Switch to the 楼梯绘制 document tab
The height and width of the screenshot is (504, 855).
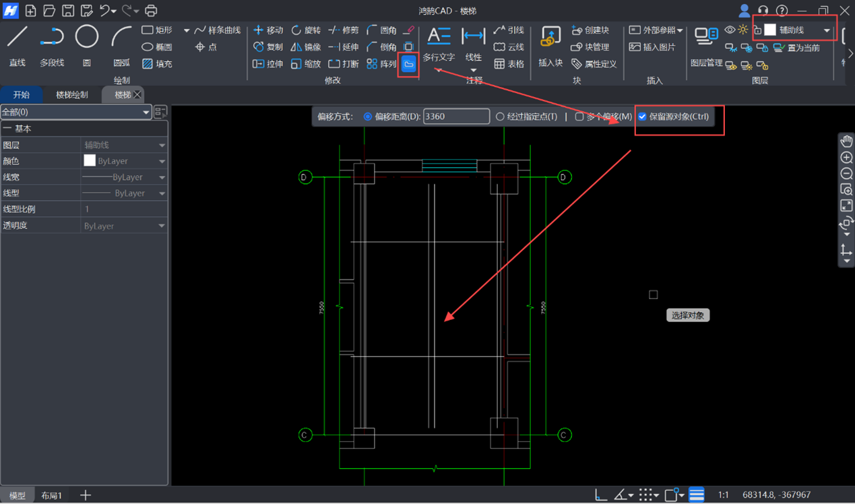[x=72, y=95]
